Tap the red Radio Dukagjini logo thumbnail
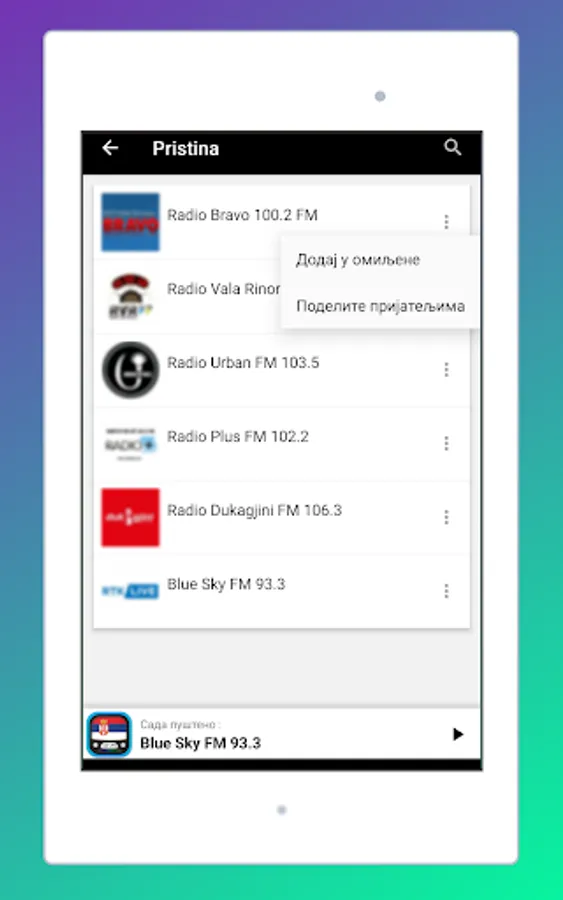 [x=130, y=517]
